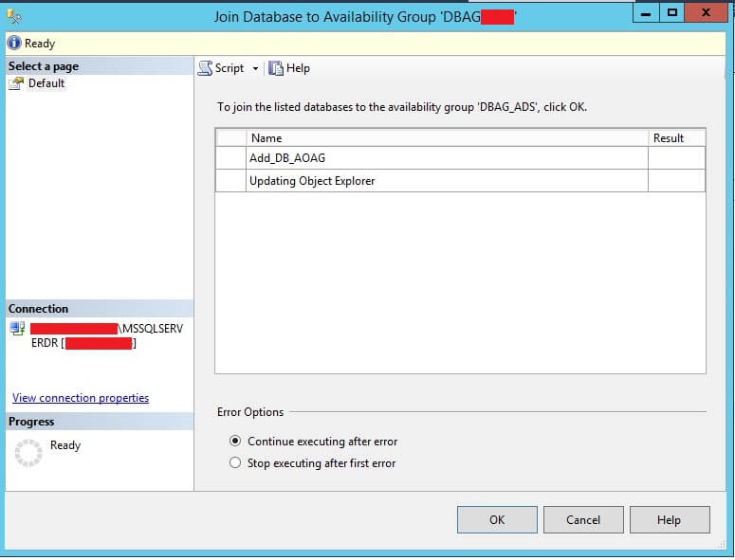Click the info icon beside Ready
Screen dimensions: 735x560
(14, 43)
